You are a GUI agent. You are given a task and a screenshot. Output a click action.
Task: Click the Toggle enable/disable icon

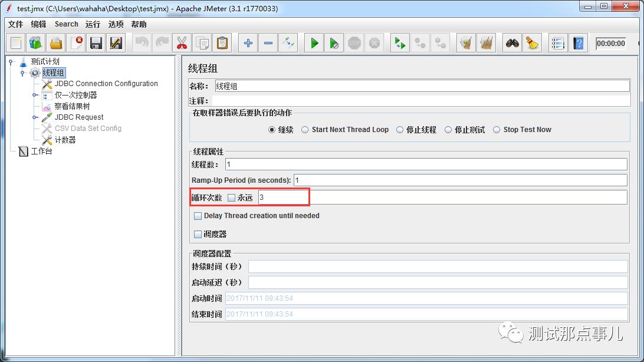[x=288, y=43]
